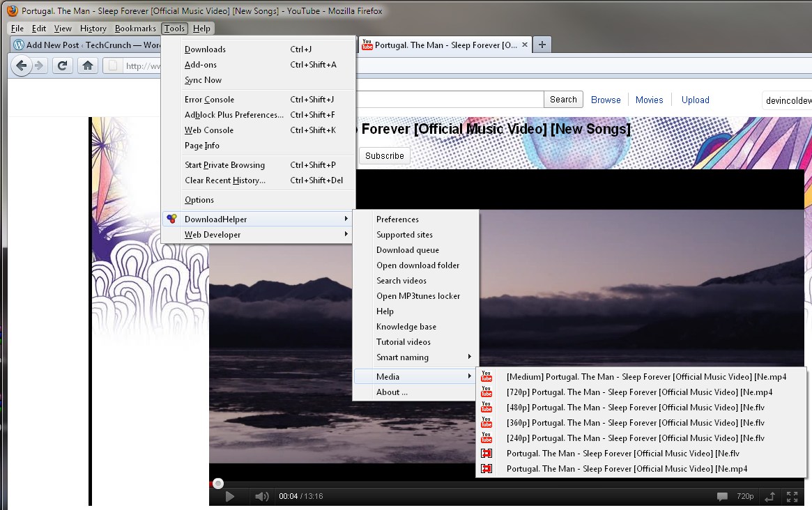Screen dimensions: 812x510
Task: Switch the video to fullscreen
Action: pyautogui.click(x=792, y=497)
